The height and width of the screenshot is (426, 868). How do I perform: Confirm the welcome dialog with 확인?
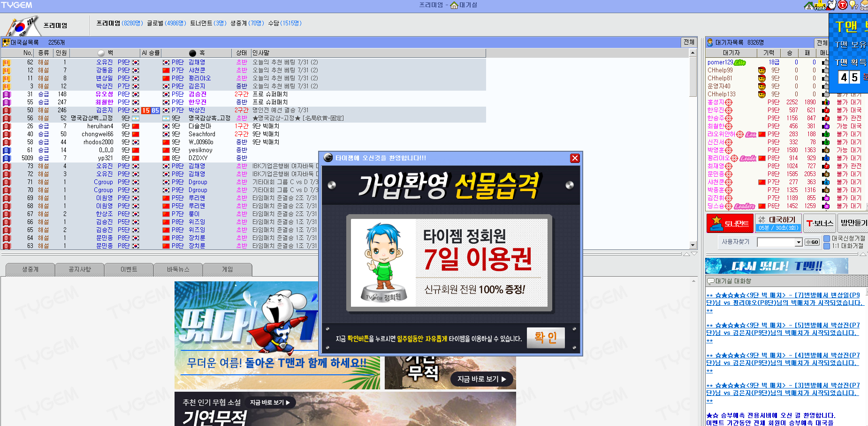click(x=546, y=338)
